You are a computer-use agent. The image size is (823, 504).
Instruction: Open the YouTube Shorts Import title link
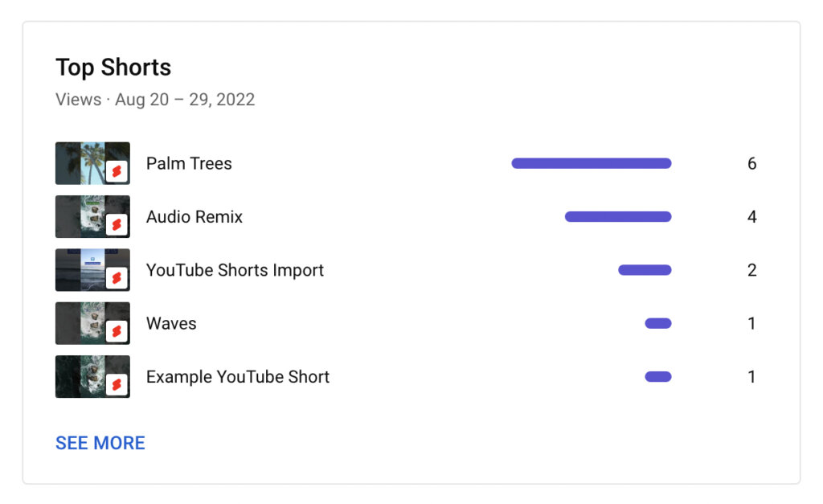pos(235,270)
